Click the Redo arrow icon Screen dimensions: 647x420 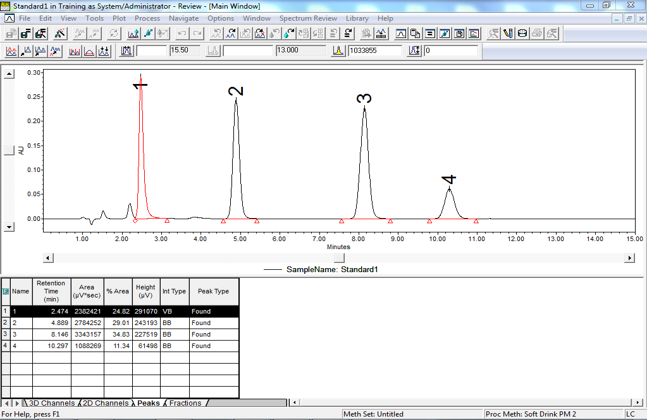(197, 33)
